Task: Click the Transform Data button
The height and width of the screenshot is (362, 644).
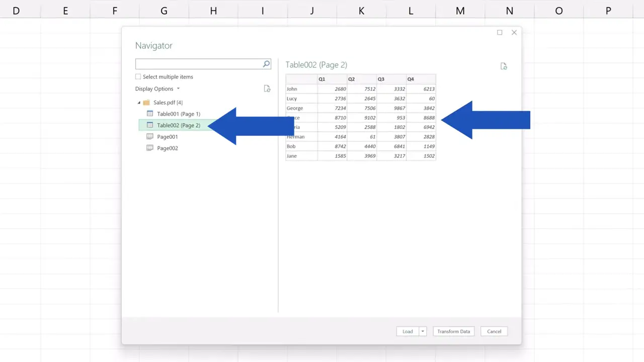Action: coord(453,331)
